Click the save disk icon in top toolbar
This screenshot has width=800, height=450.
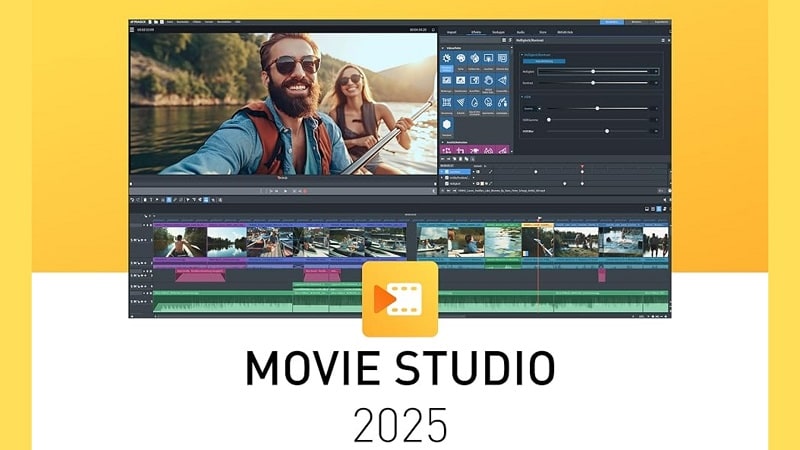point(162,22)
